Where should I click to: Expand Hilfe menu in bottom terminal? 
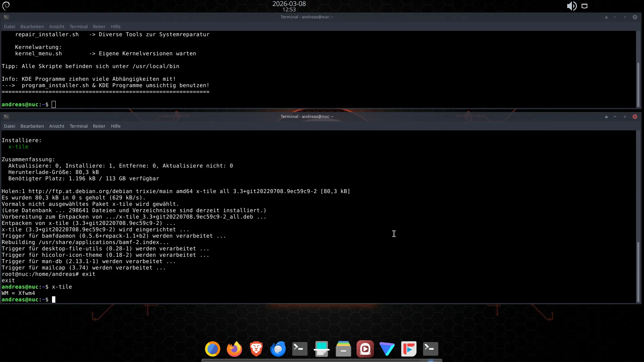tap(116, 126)
